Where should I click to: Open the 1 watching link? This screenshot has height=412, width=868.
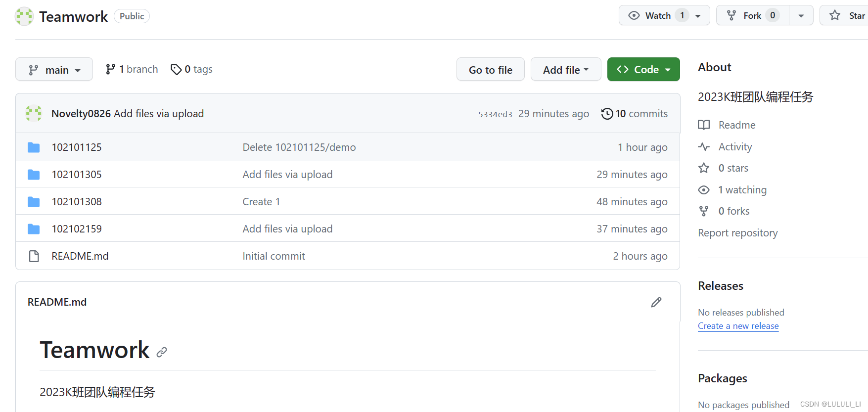742,190
